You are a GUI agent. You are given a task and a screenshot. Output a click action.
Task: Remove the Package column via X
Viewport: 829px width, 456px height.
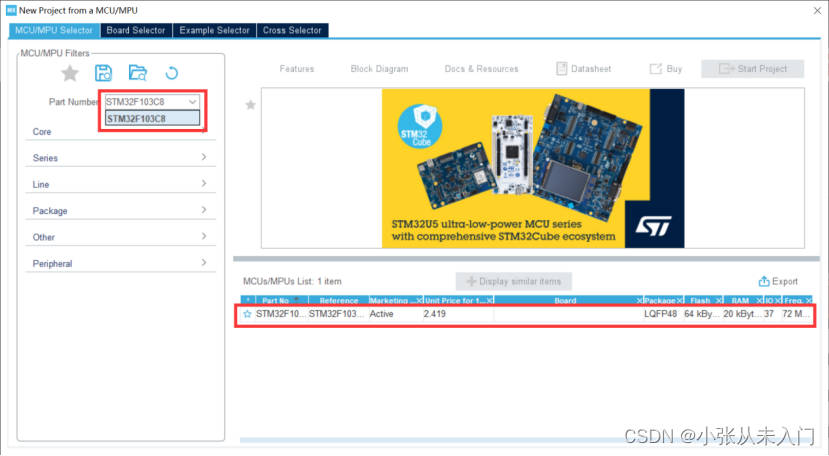pos(680,300)
